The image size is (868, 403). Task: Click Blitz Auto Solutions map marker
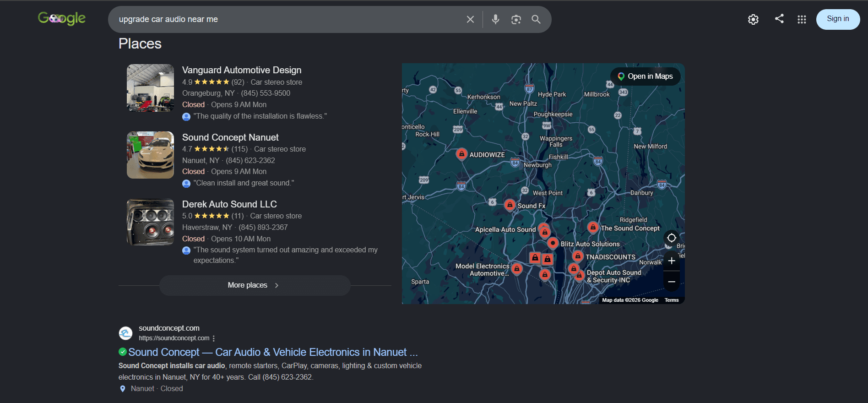pos(553,243)
